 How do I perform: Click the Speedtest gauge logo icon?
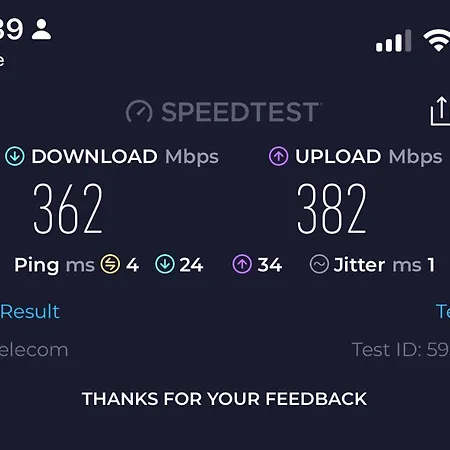click(139, 112)
